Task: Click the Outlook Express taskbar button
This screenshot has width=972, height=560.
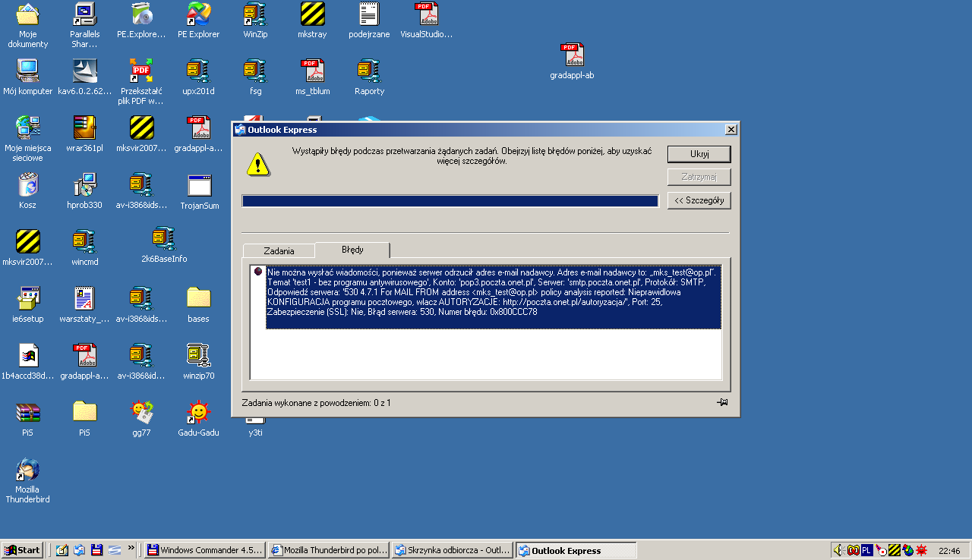Action: tap(576, 550)
